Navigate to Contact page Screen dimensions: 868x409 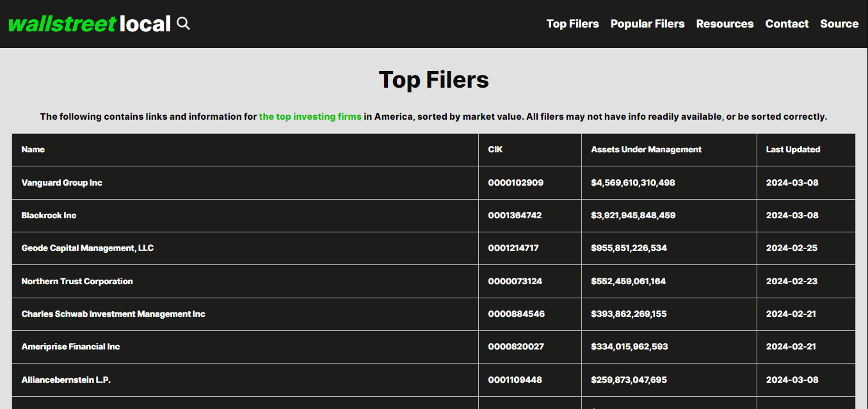787,24
